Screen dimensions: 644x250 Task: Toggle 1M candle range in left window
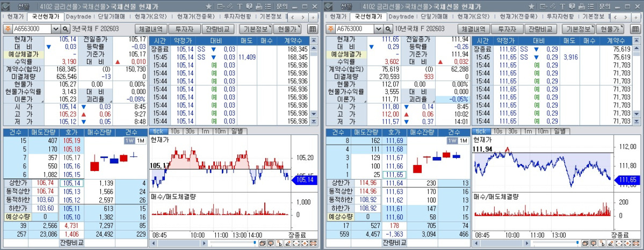point(140,141)
